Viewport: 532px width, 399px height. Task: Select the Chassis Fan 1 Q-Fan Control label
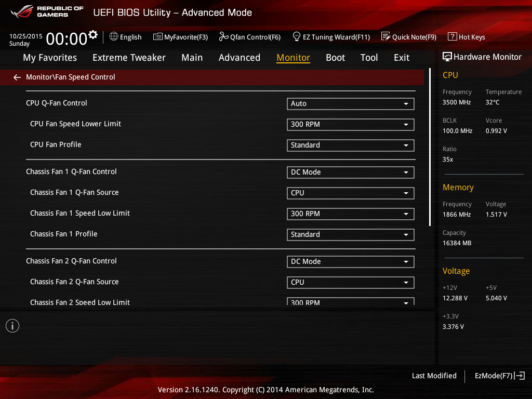coord(71,171)
